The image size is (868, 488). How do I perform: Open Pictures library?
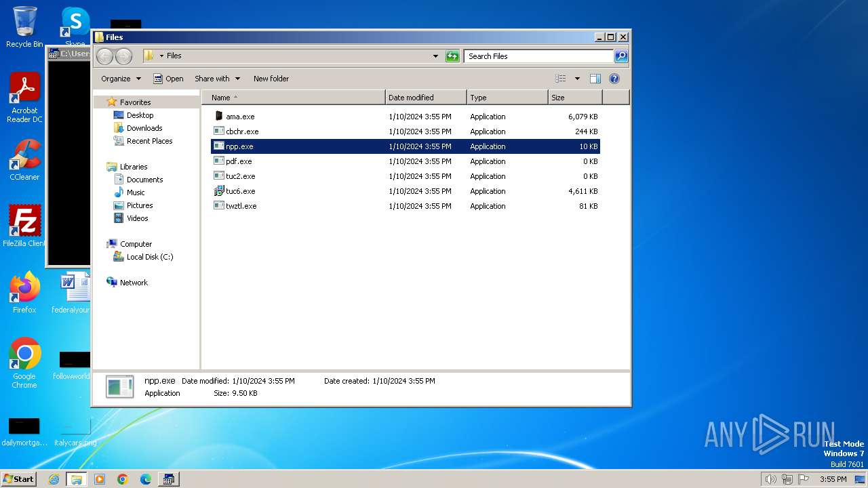point(140,205)
